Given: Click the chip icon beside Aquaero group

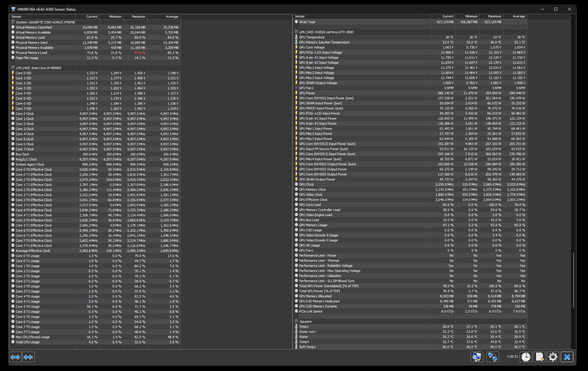Looking at the screenshot, I should pyautogui.click(x=296, y=321).
